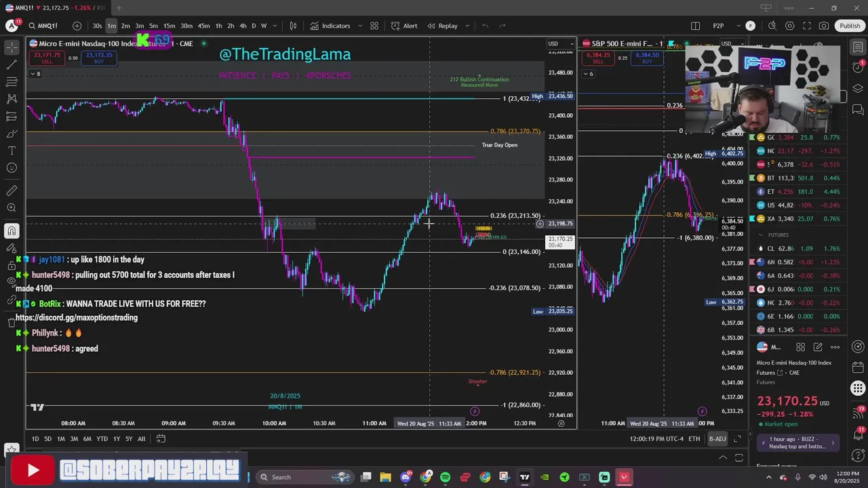Open the candlestick chart type selector
The image size is (868, 488).
pyautogui.click(x=293, y=26)
